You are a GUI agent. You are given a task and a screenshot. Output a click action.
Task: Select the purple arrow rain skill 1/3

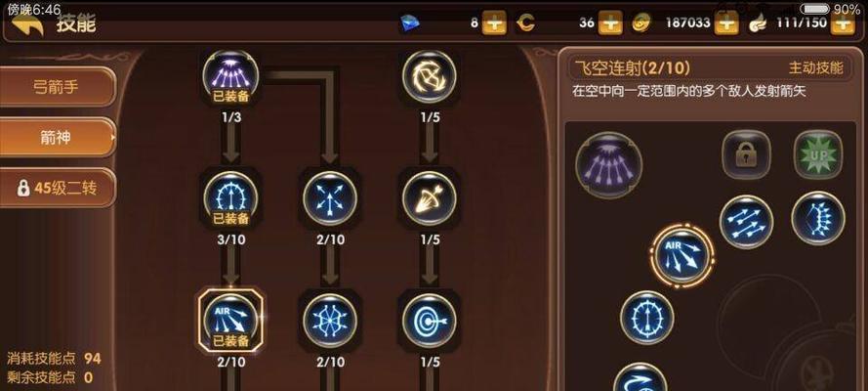(x=230, y=76)
